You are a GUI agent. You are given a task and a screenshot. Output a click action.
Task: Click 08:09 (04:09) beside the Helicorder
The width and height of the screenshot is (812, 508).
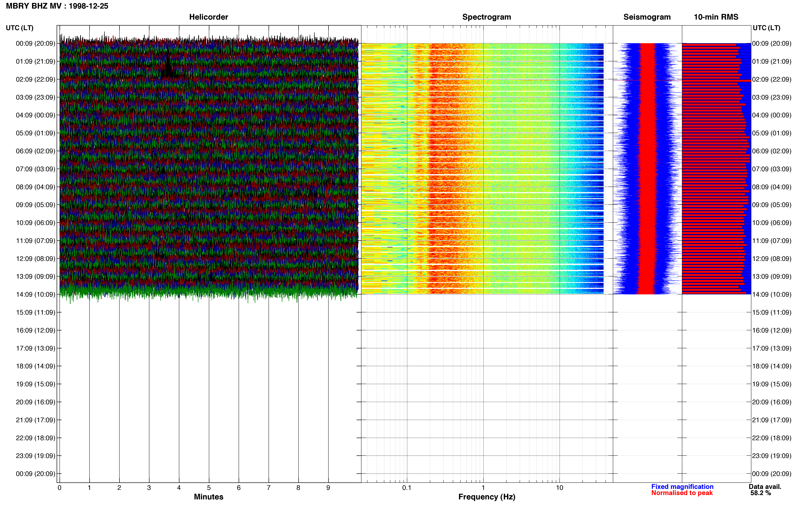[x=36, y=187]
